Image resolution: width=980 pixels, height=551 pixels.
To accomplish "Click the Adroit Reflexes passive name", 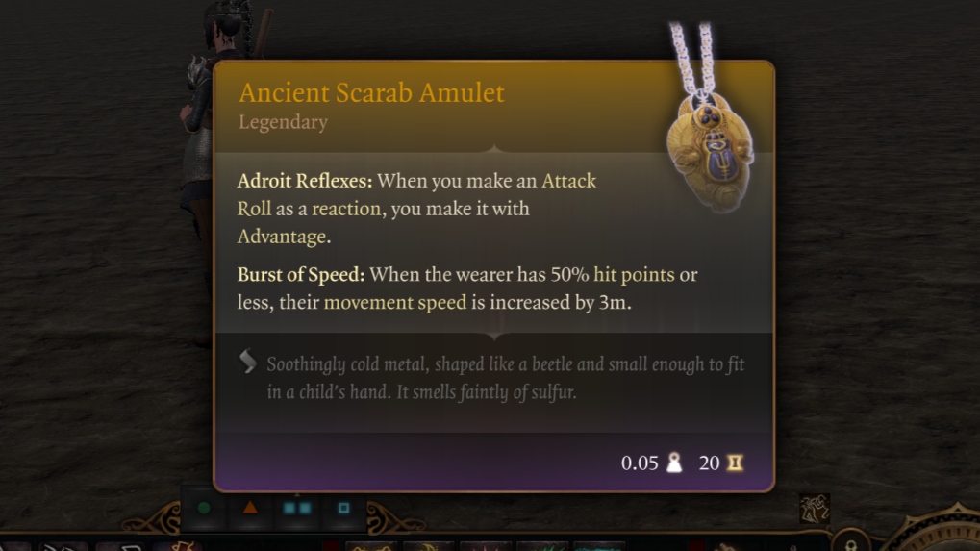I will [304, 181].
